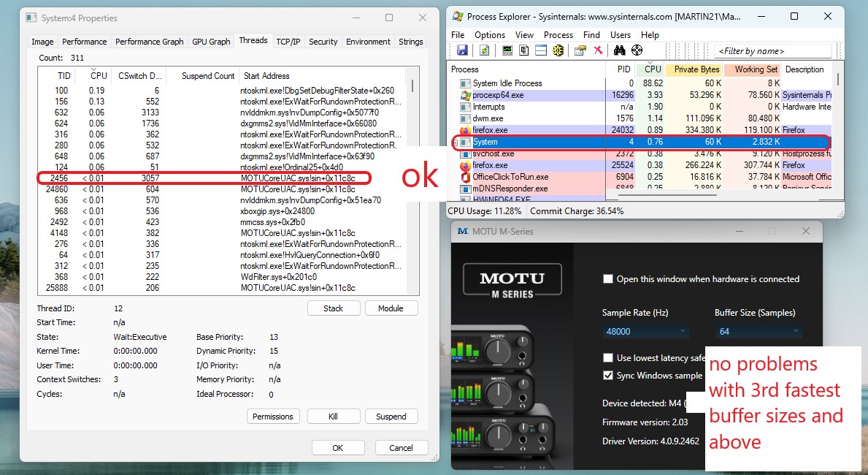
Task: Switch to the Image tab
Action: (x=42, y=42)
